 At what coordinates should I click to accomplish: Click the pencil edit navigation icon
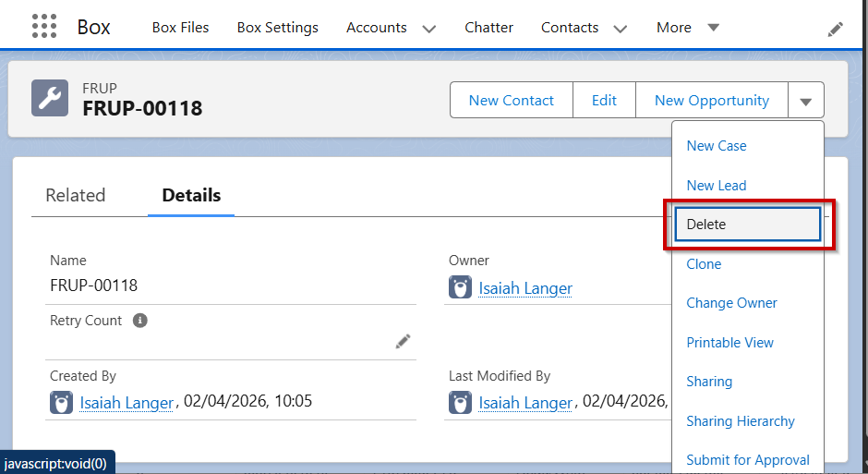click(x=835, y=29)
